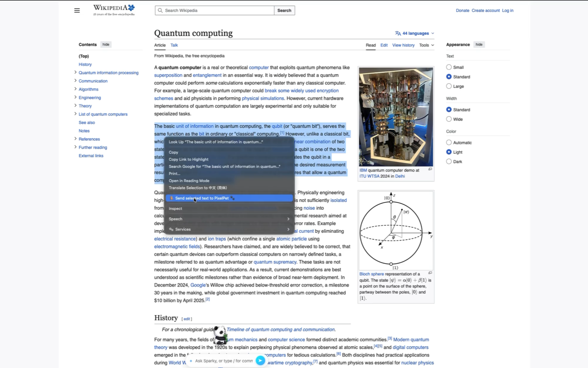Switch to the Talk tab

coord(174,45)
